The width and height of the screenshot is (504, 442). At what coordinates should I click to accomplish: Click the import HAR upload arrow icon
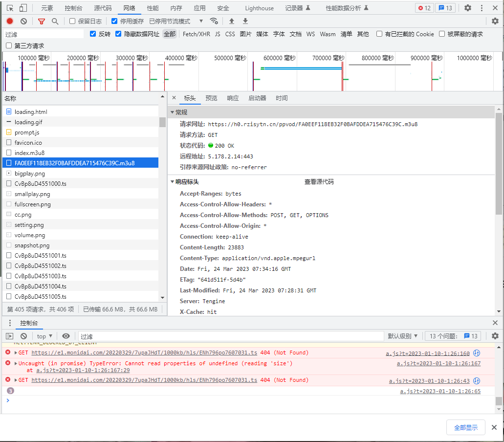[x=231, y=21]
